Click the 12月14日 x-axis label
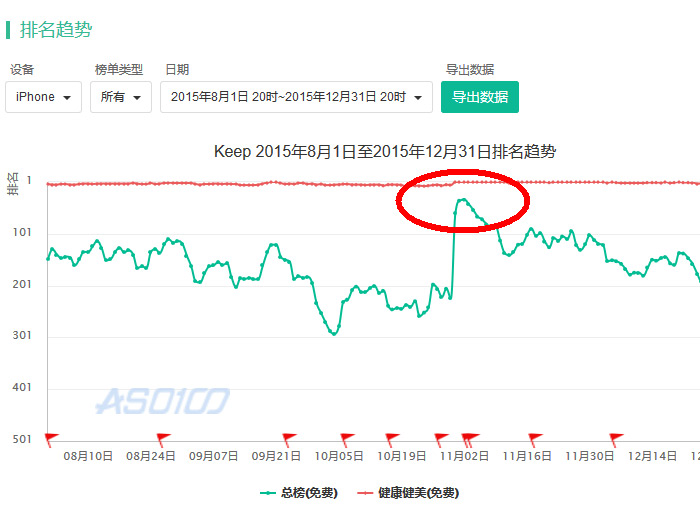 pos(652,456)
